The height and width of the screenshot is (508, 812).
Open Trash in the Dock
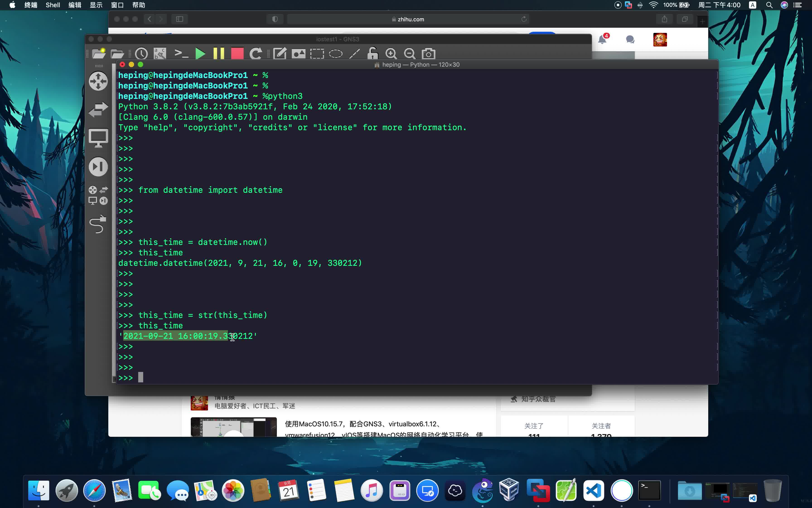[773, 490]
